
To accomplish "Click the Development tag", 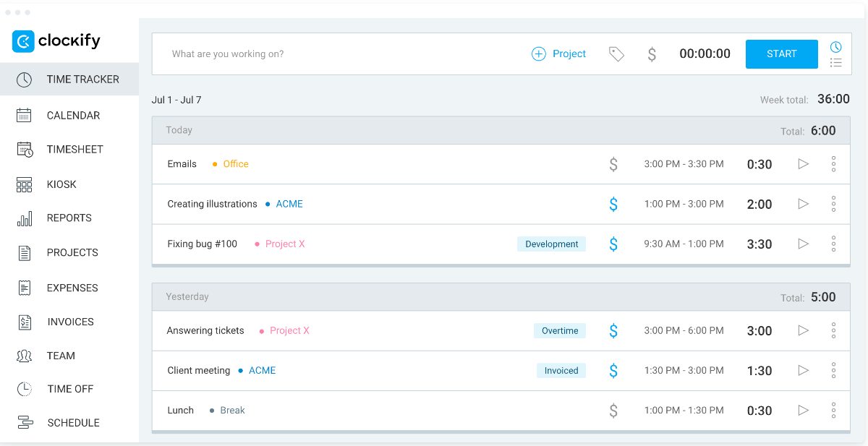I will (x=552, y=244).
